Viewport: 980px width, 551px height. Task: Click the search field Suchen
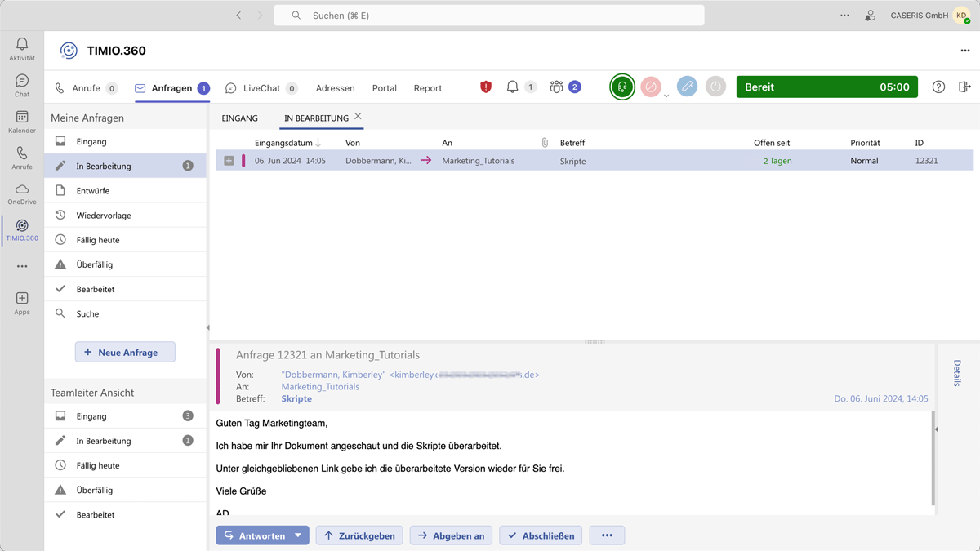(x=488, y=16)
